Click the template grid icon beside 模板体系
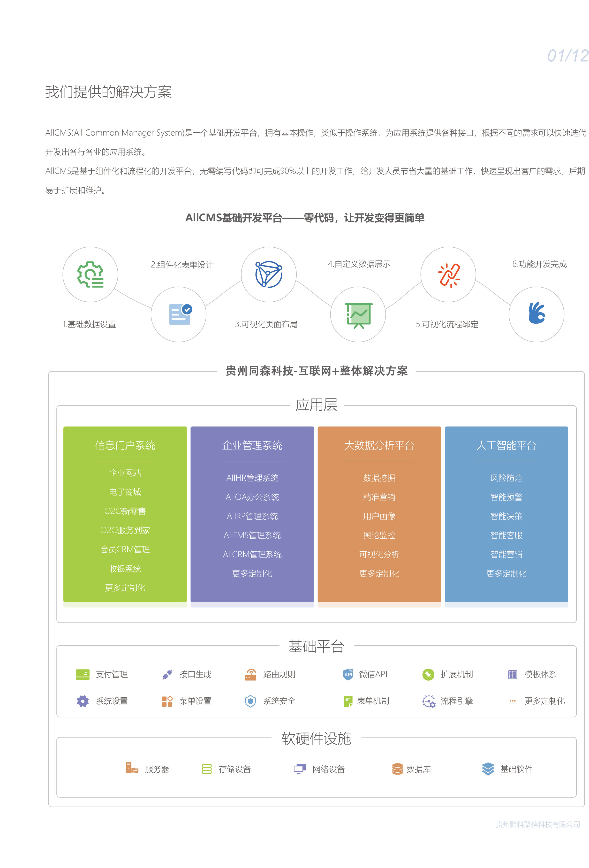Viewport: 589px width, 868px height. coord(513,675)
